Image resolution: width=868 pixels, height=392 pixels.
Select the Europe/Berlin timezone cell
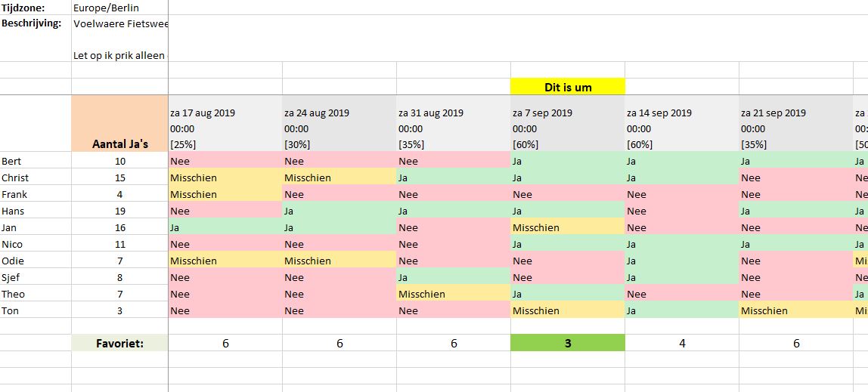click(x=119, y=8)
